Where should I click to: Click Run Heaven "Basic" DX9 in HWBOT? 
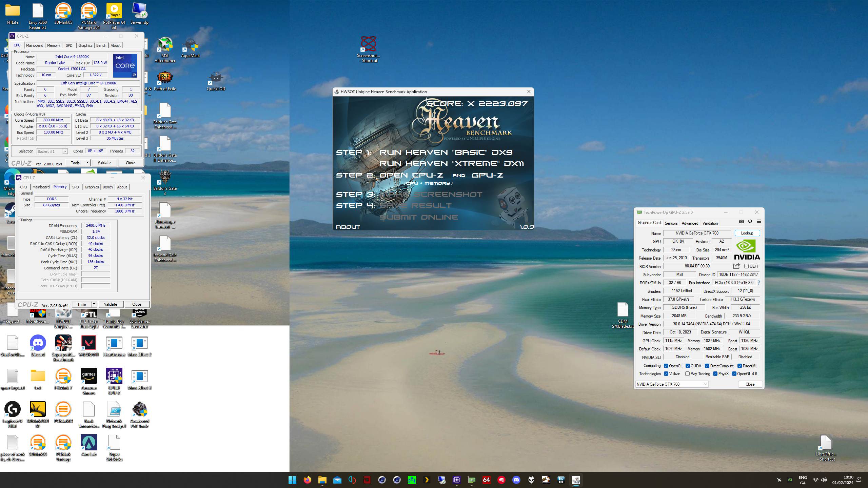(446, 152)
